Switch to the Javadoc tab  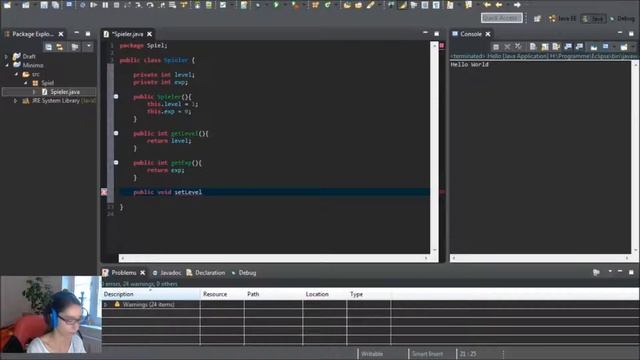167,273
